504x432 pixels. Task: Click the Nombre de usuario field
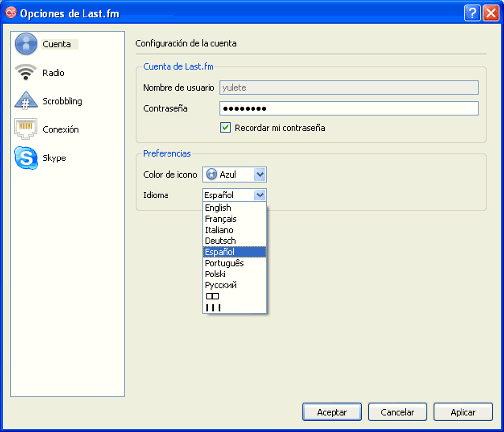point(349,87)
